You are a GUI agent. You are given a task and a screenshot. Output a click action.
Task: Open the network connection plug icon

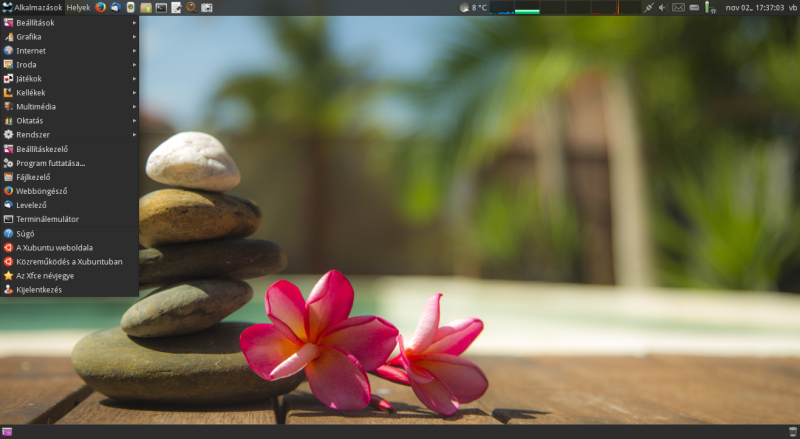click(648, 8)
